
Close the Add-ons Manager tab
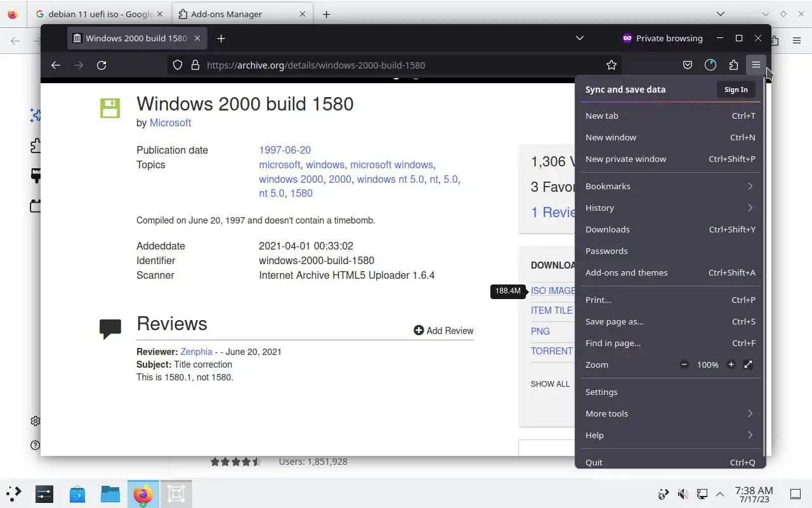[302, 14]
